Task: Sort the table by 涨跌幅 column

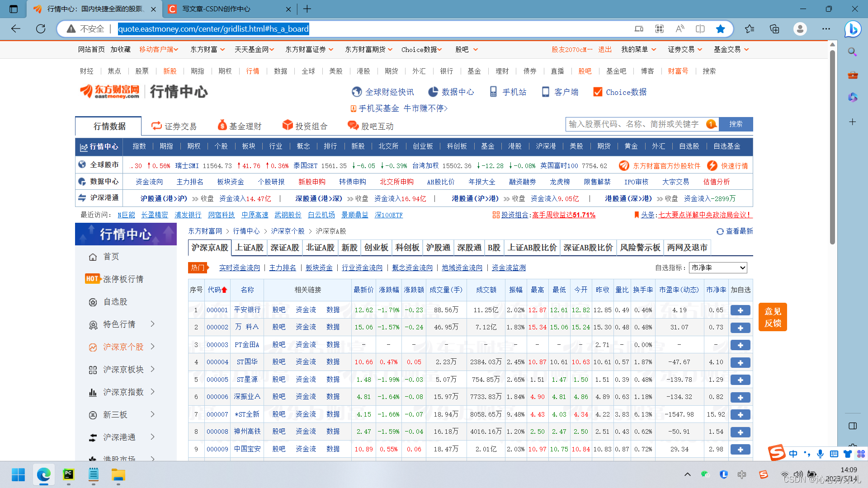Action: (x=389, y=290)
